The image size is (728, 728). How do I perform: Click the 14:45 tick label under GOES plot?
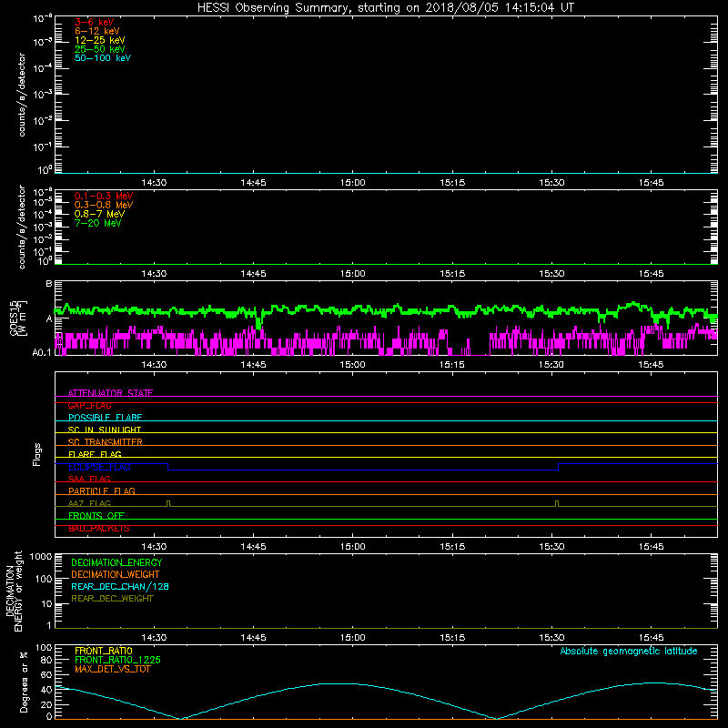tap(253, 365)
